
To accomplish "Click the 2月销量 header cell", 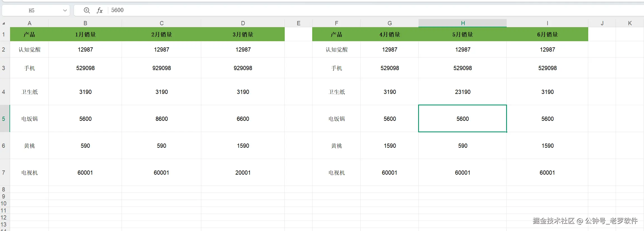I will pos(161,34).
